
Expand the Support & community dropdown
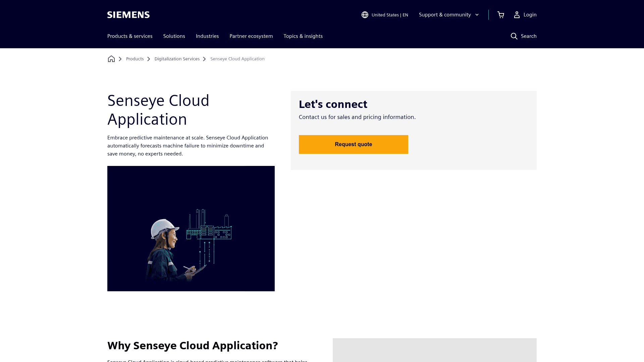tap(449, 15)
